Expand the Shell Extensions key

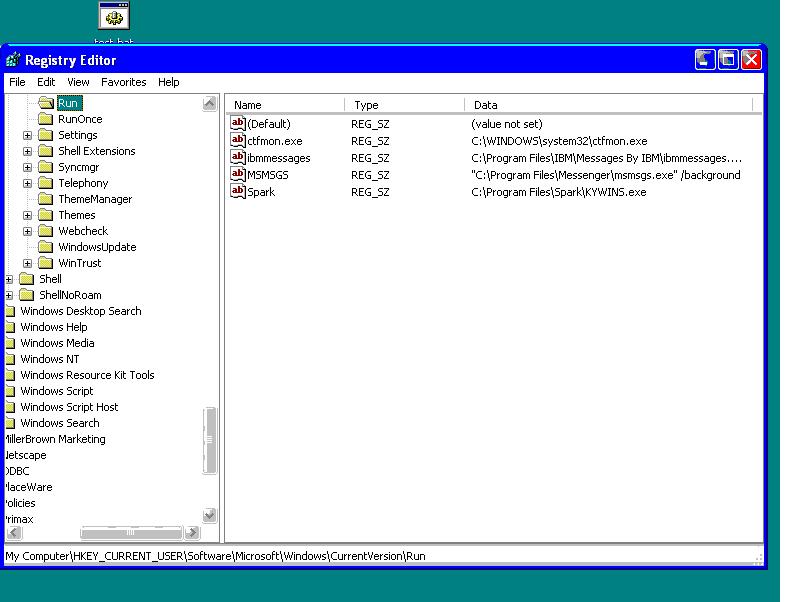[x=28, y=152]
